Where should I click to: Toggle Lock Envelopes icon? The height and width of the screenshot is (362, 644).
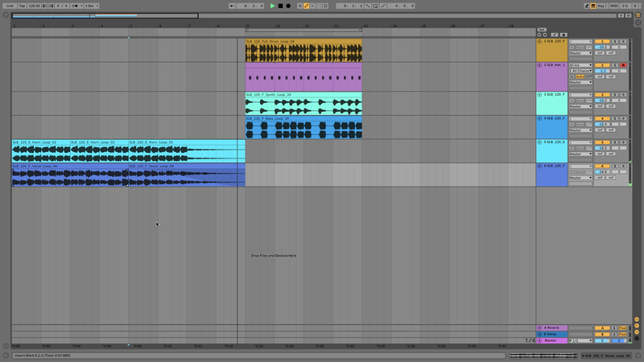tap(563, 35)
